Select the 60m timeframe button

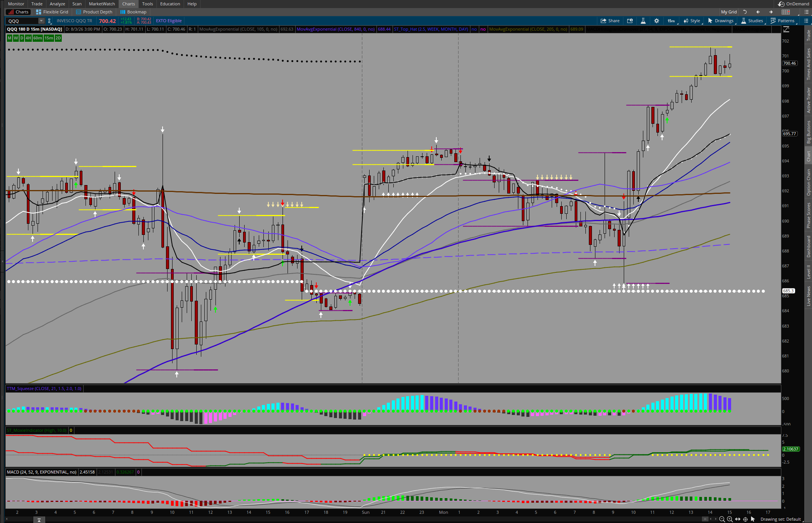coord(38,38)
